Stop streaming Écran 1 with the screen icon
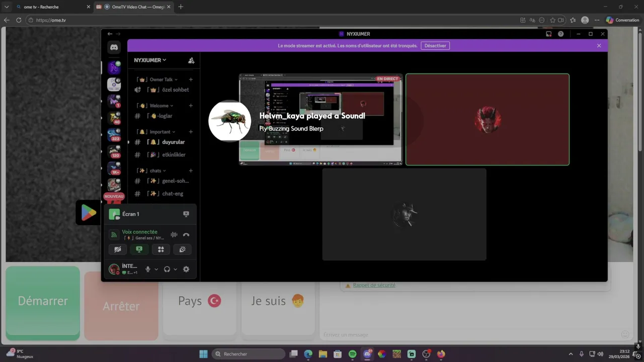The image size is (644, 362). click(x=186, y=214)
